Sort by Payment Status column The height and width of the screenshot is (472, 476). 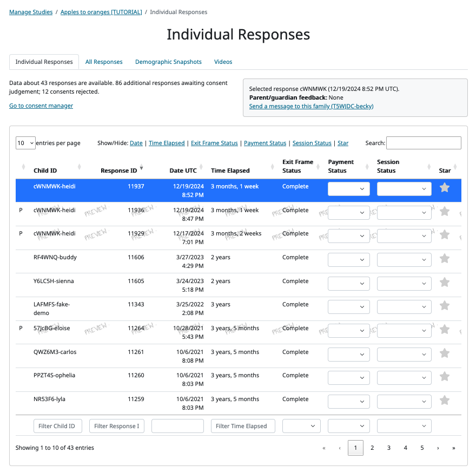coord(341,166)
